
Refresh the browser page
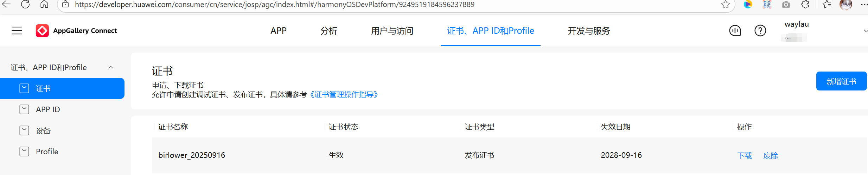click(x=25, y=5)
